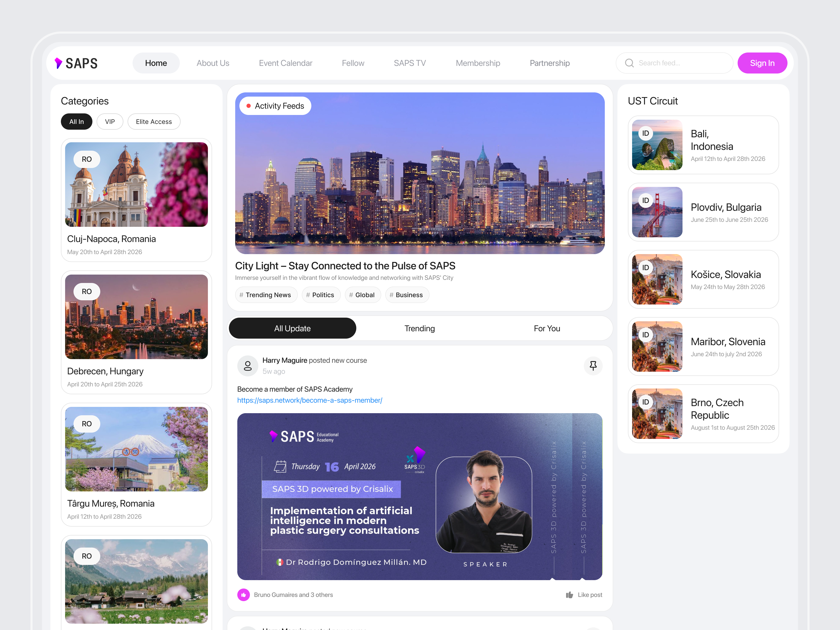Open the Event Calendar page
Screen dimensions: 840x630
[286, 63]
